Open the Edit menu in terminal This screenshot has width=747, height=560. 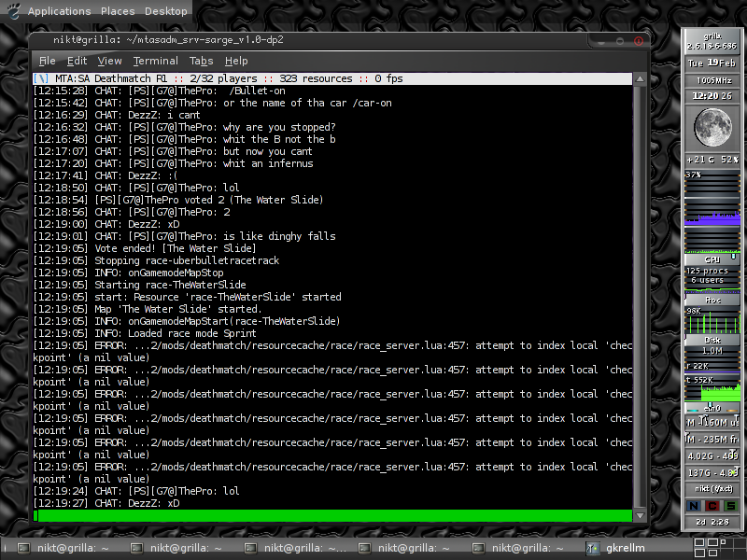pos(77,61)
